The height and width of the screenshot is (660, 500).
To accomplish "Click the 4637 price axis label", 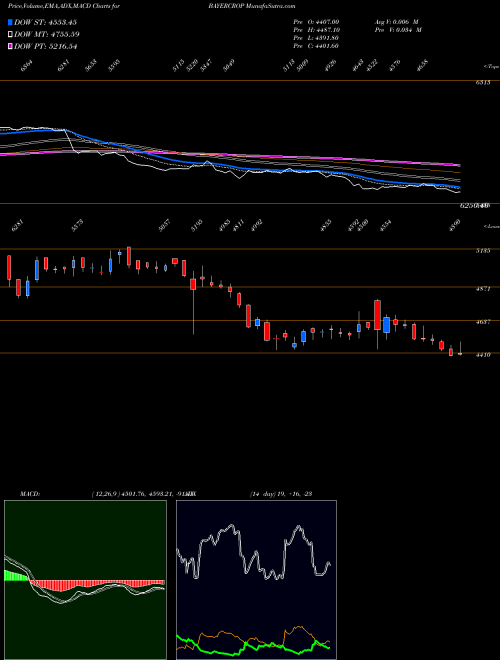I will click(483, 322).
